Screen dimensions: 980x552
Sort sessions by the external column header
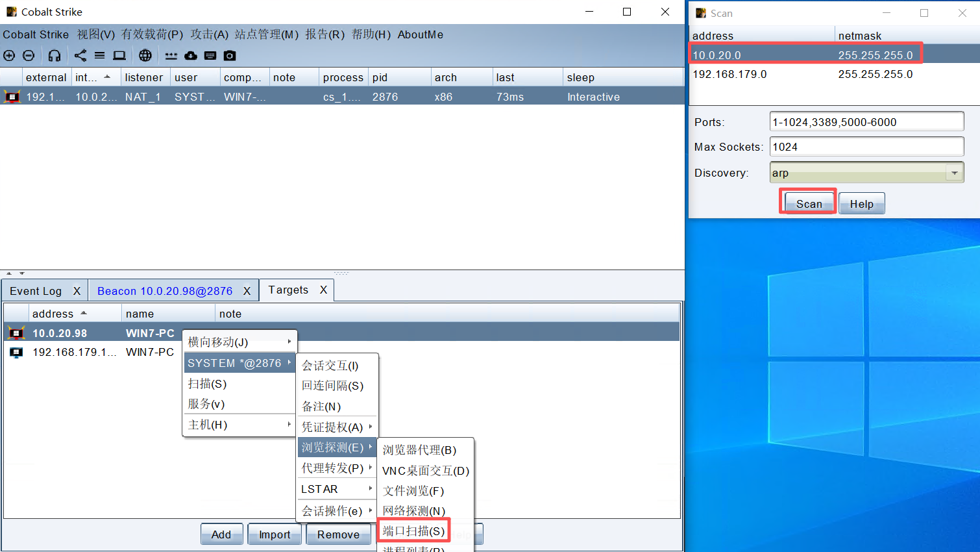click(46, 77)
